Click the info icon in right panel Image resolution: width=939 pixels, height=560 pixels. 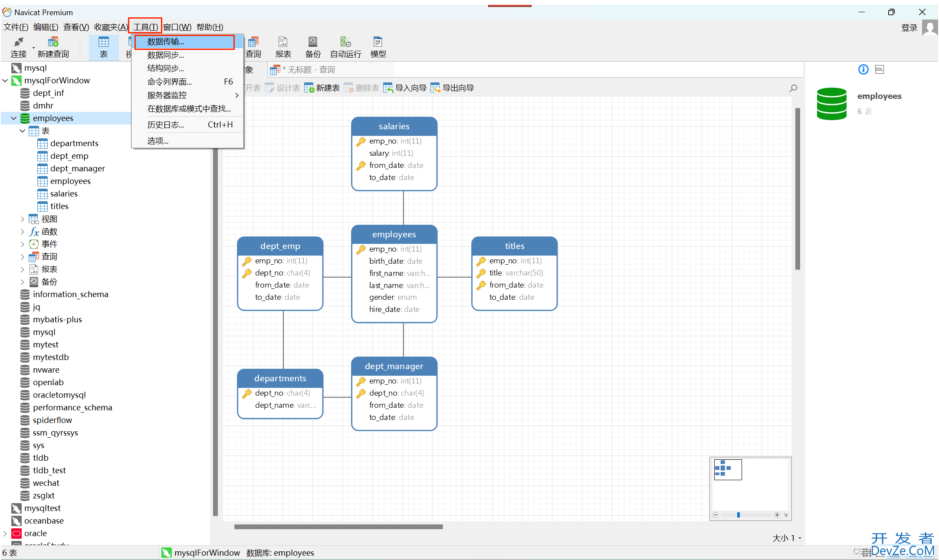pyautogui.click(x=863, y=69)
